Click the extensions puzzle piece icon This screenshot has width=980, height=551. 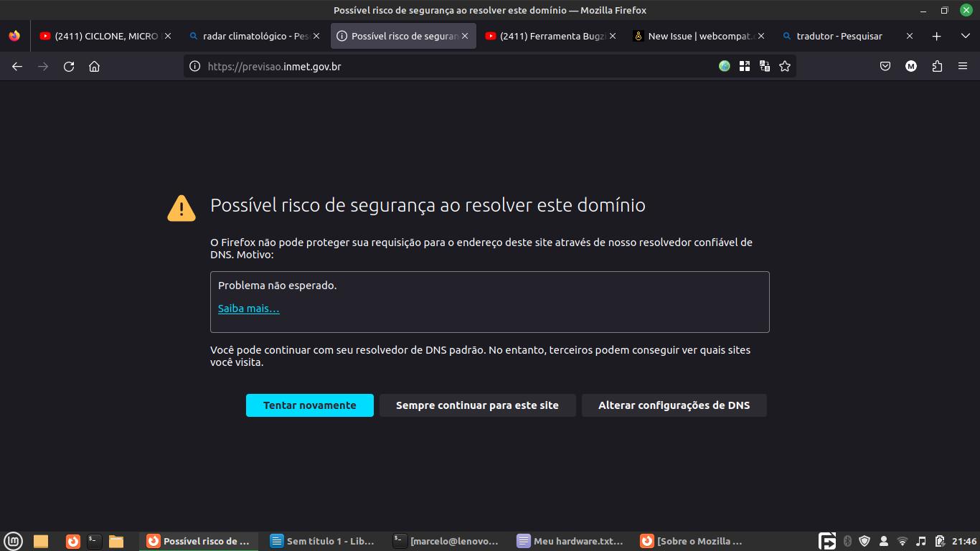[938, 66]
